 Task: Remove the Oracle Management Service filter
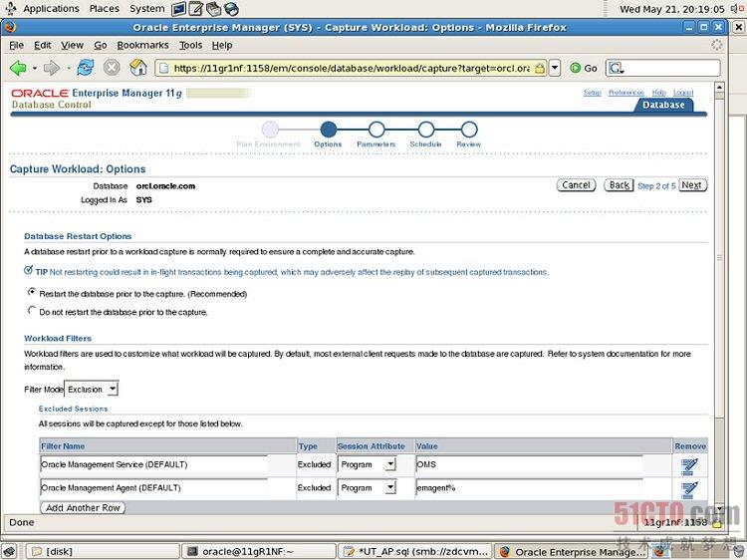click(689, 465)
